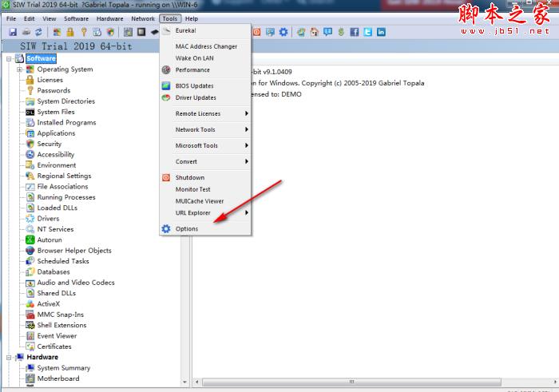Click the Windows flag Software toolbar icon
This screenshot has width=559, height=392.
57,32
